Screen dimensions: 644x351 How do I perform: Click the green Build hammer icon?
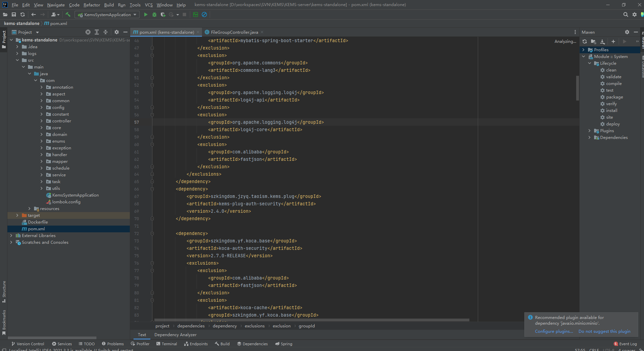pyautogui.click(x=68, y=14)
